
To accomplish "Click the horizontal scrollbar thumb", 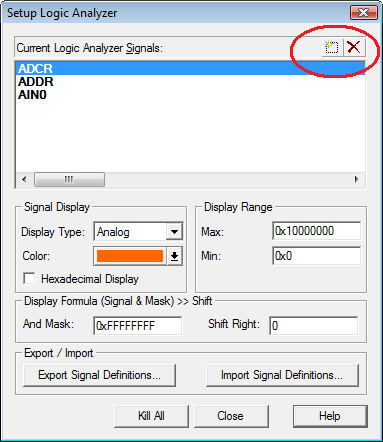I will pyautogui.click(x=69, y=179).
